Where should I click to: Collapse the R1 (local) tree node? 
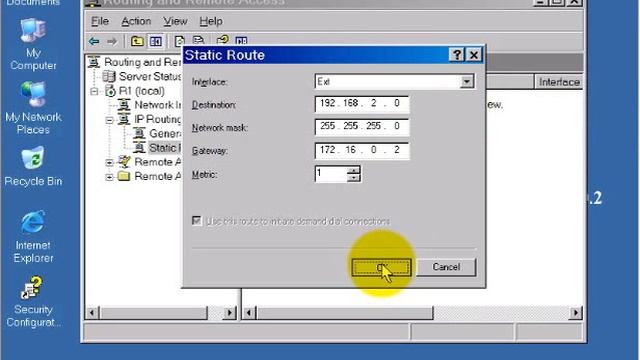tap(94, 91)
